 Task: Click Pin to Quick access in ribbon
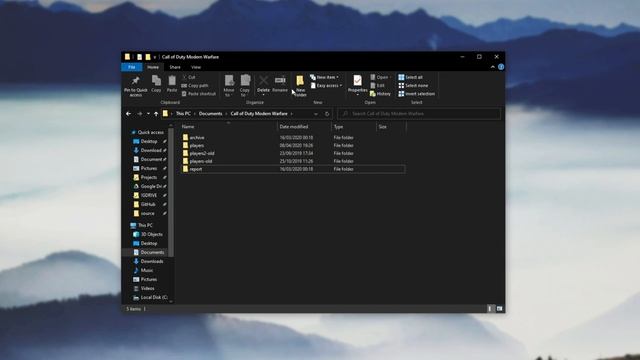pyautogui.click(x=136, y=86)
